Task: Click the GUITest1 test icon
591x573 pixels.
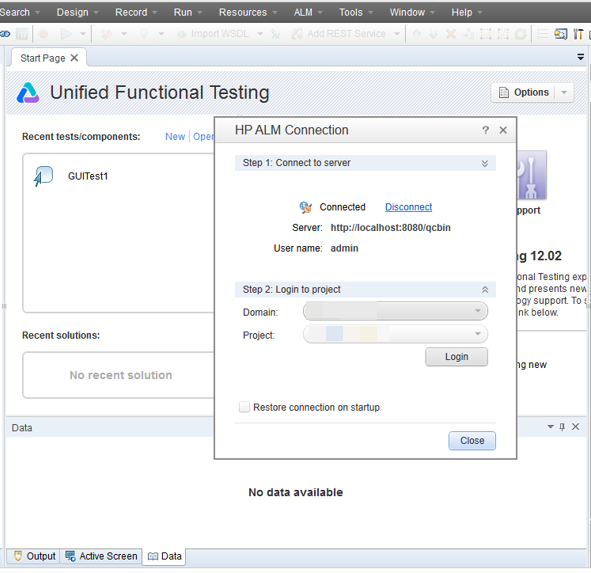Action: (x=43, y=176)
